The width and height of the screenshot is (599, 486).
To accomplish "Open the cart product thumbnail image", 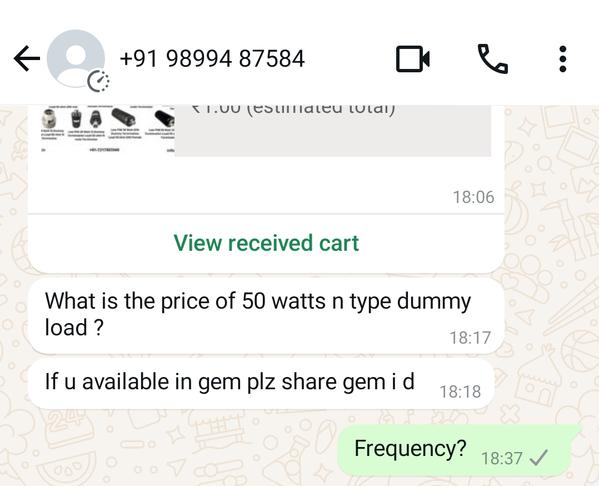I will coord(108,130).
